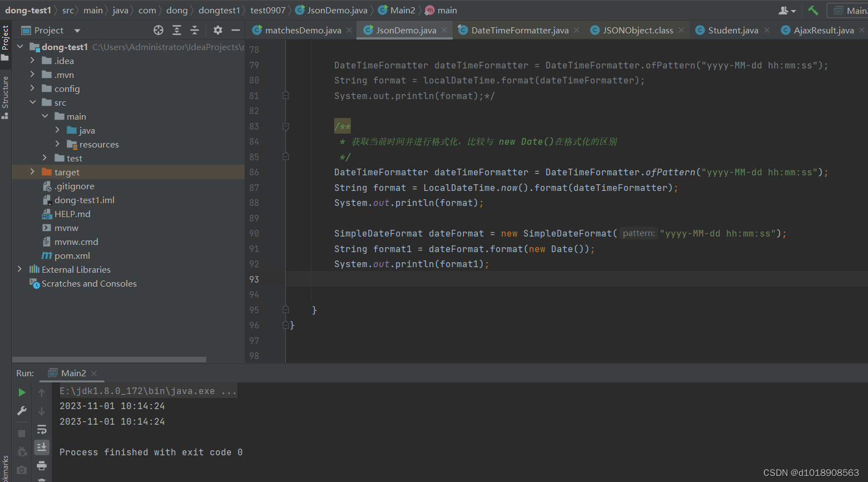Expand the .idea folder
This screenshot has width=868, height=482.
pos(32,61)
